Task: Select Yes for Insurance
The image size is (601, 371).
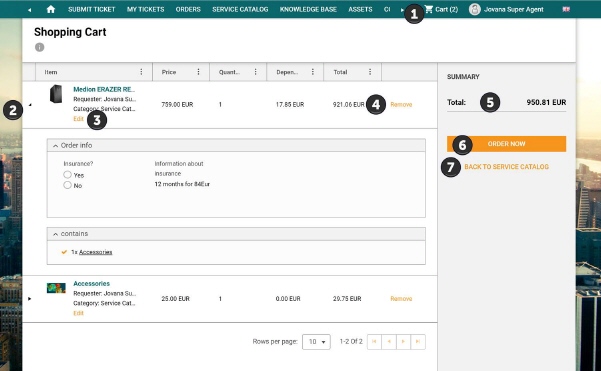Action: 67,175
